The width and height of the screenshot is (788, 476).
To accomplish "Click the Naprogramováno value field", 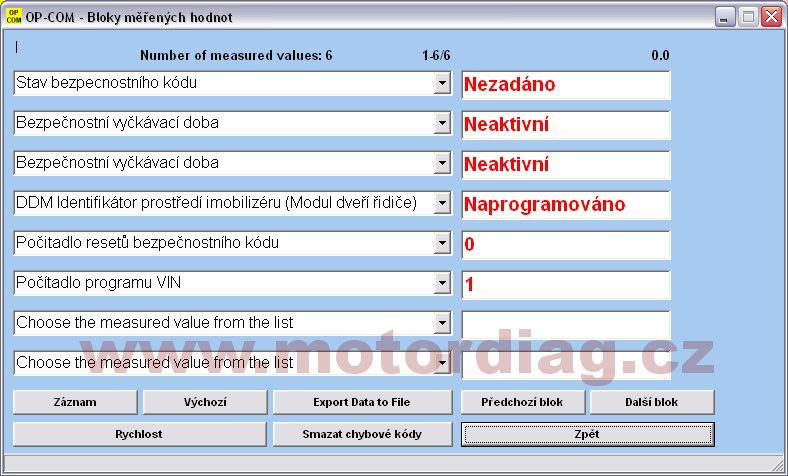I will click(x=565, y=205).
